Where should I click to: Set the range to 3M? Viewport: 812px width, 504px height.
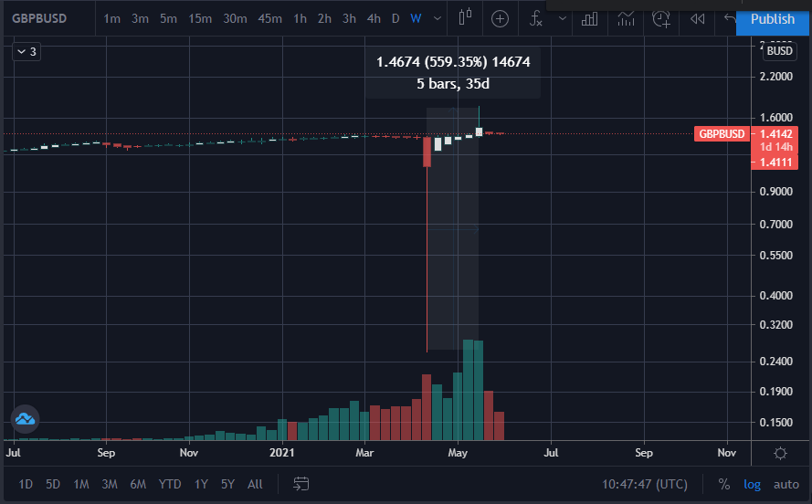[110, 484]
